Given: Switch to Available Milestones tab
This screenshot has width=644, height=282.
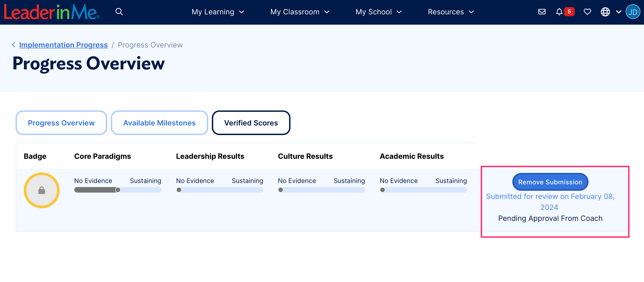Looking at the screenshot, I should pos(159,123).
